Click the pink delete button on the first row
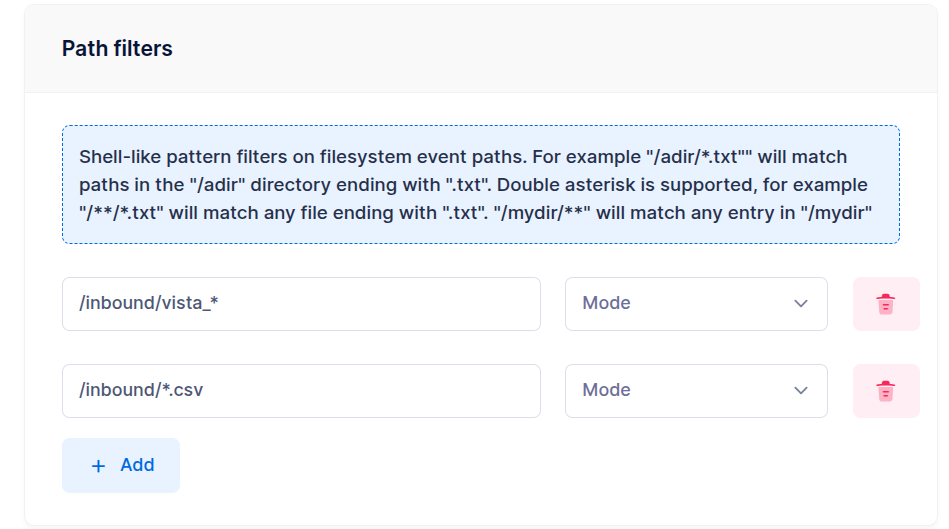949x529 pixels. click(x=886, y=304)
